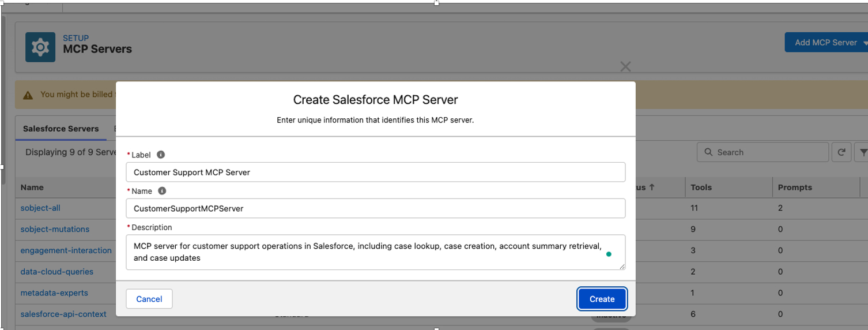
Task: Click the Setup gear icon
Action: (x=40, y=47)
